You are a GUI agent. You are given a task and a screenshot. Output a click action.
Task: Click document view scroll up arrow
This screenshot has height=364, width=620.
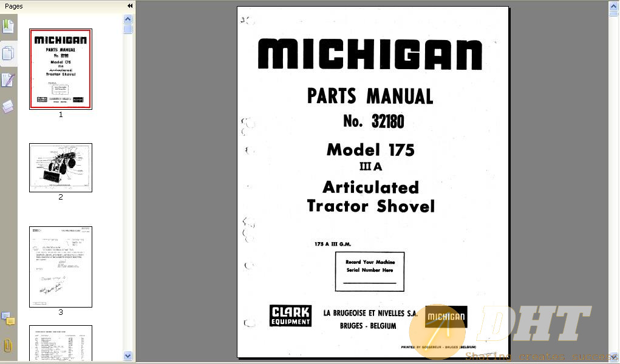614,5
